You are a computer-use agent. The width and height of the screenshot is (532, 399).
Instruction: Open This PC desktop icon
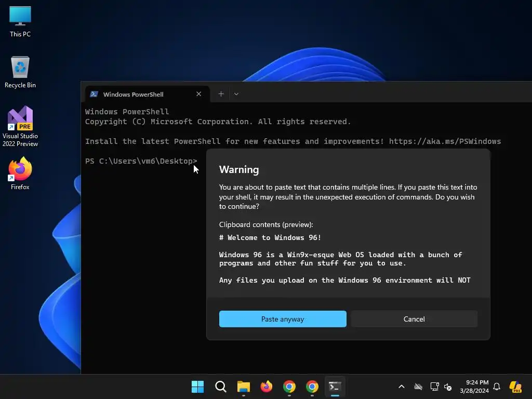[20, 21]
